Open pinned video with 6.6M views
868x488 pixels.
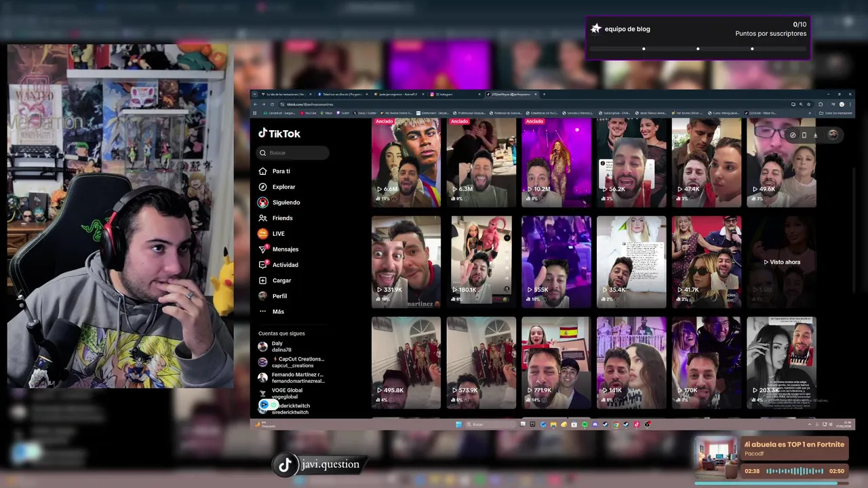pyautogui.click(x=406, y=163)
